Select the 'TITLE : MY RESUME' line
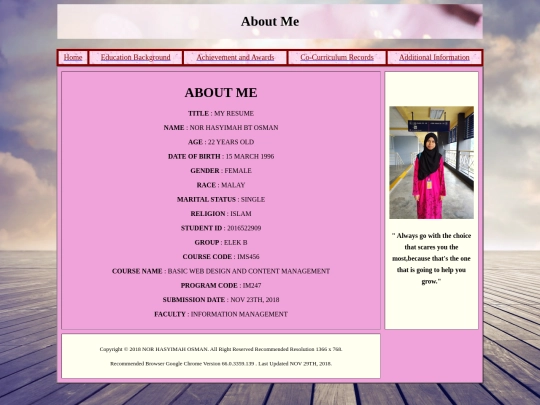Image resolution: width=540 pixels, height=405 pixels. click(x=221, y=113)
